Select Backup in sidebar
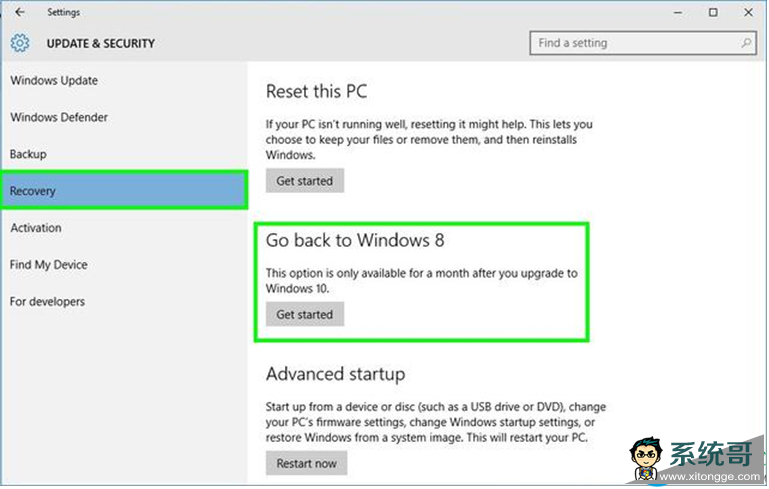 (28, 154)
